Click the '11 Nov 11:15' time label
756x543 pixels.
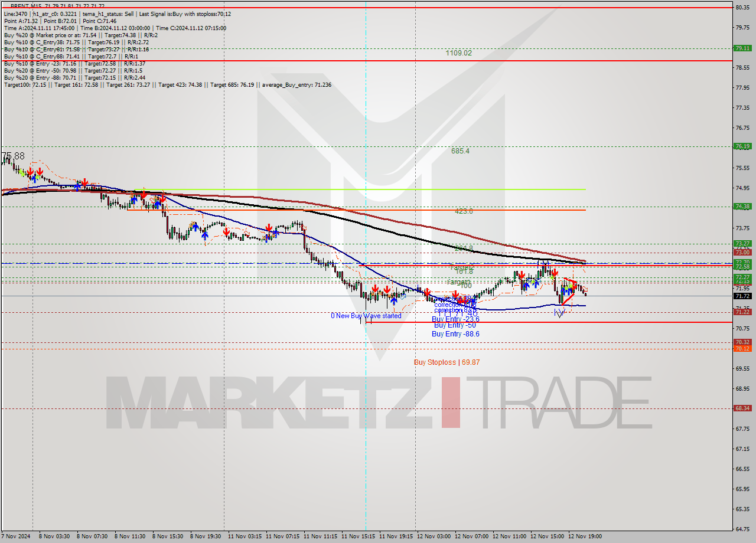pyautogui.click(x=320, y=537)
